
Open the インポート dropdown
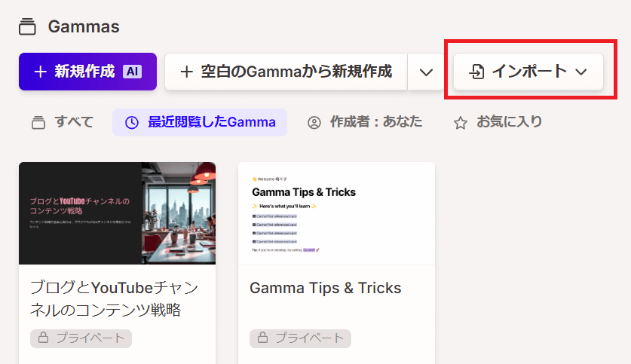pos(528,72)
